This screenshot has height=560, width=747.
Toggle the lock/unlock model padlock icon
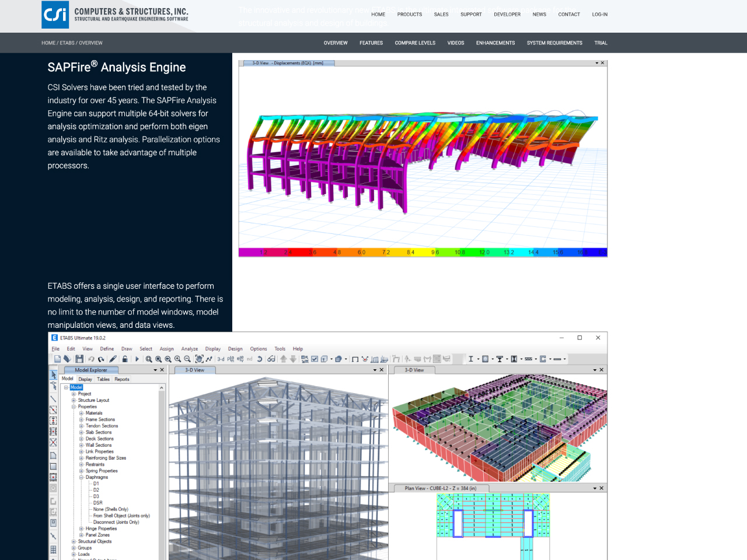(x=124, y=359)
